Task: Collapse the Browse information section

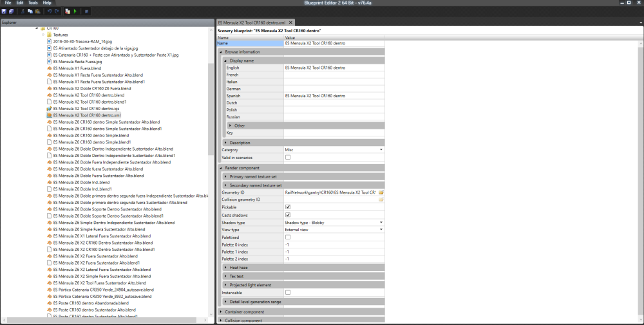Action: pos(221,52)
